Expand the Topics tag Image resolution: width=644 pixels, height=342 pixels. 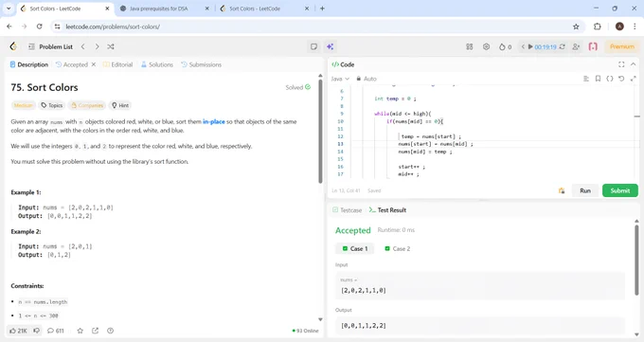click(51, 105)
